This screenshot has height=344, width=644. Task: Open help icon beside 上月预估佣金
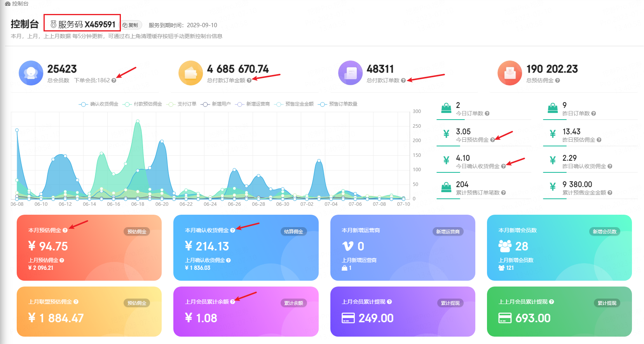tap(62, 260)
